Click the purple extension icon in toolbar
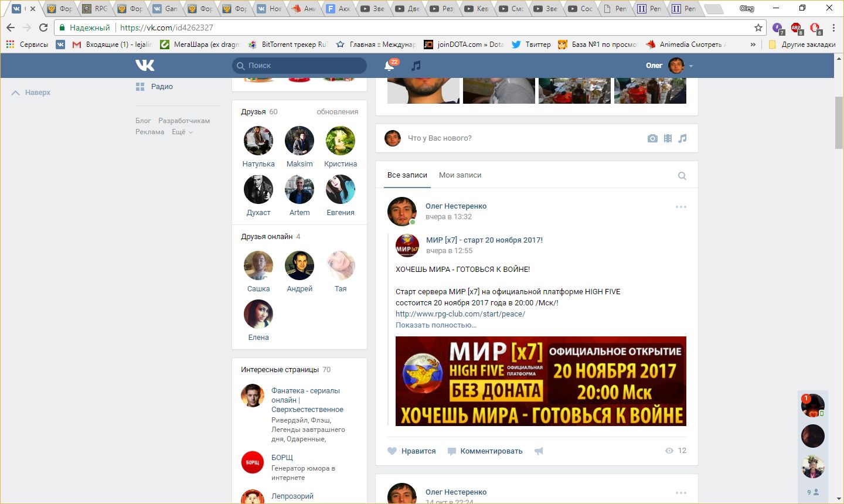This screenshot has width=844, height=504. pyautogui.click(x=778, y=28)
